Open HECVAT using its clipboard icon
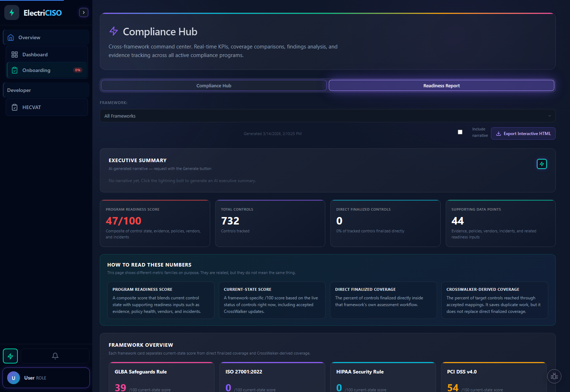 click(x=15, y=107)
